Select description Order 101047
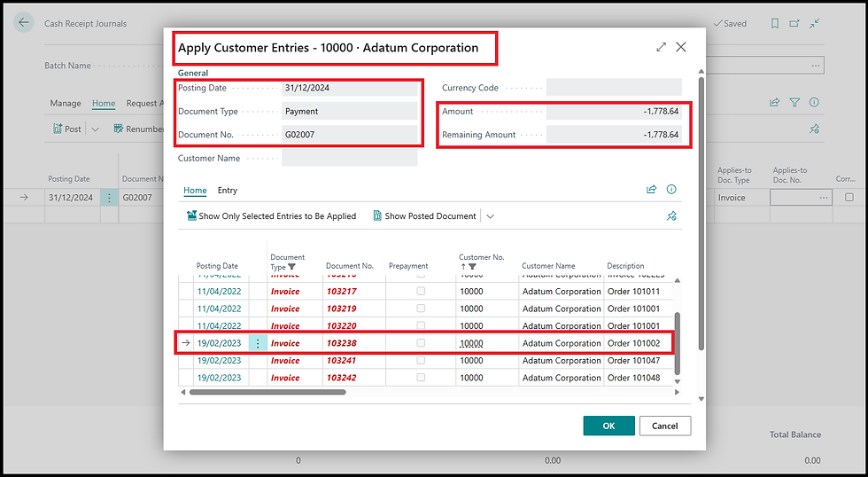 633,360
